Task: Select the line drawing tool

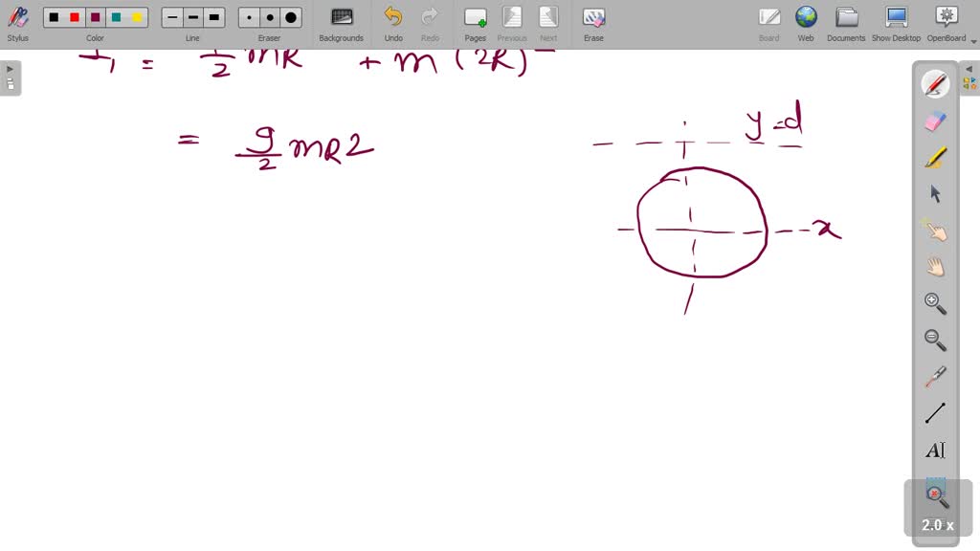Action: click(x=935, y=413)
